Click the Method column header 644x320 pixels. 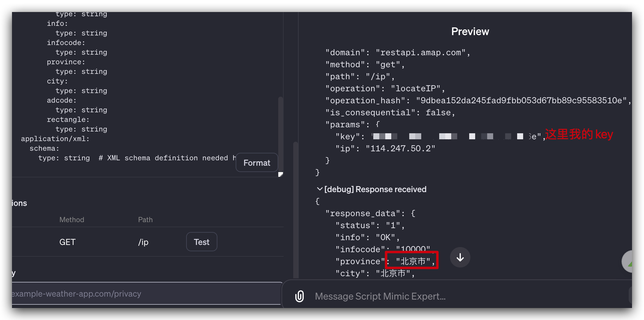click(x=72, y=219)
